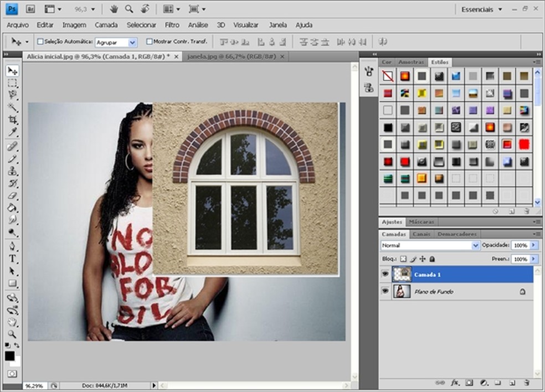Hide the Plano de Fundo layer
This screenshot has height=392, width=545.
point(384,292)
